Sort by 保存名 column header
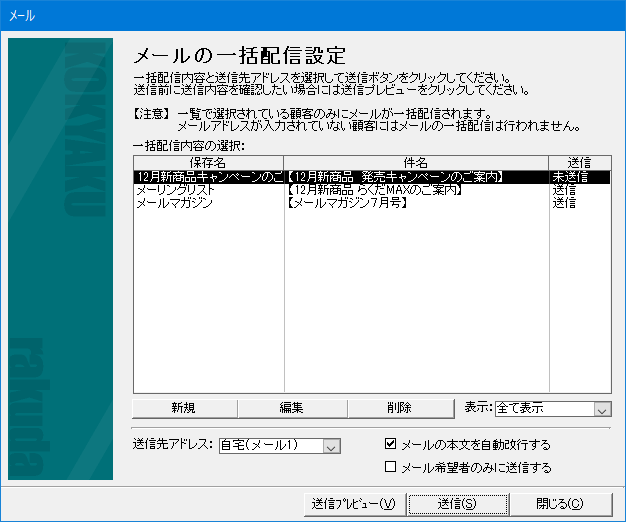The image size is (626, 522). click(x=208, y=162)
